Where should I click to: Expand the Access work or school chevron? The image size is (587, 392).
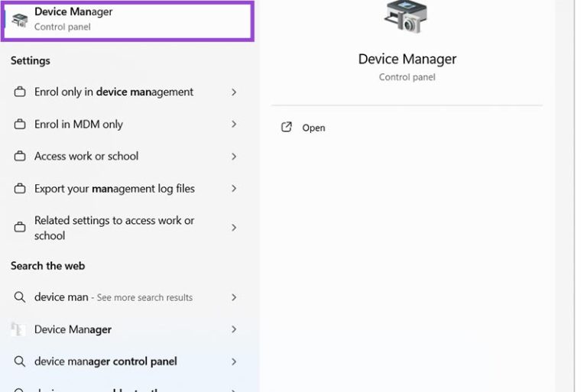coord(234,157)
